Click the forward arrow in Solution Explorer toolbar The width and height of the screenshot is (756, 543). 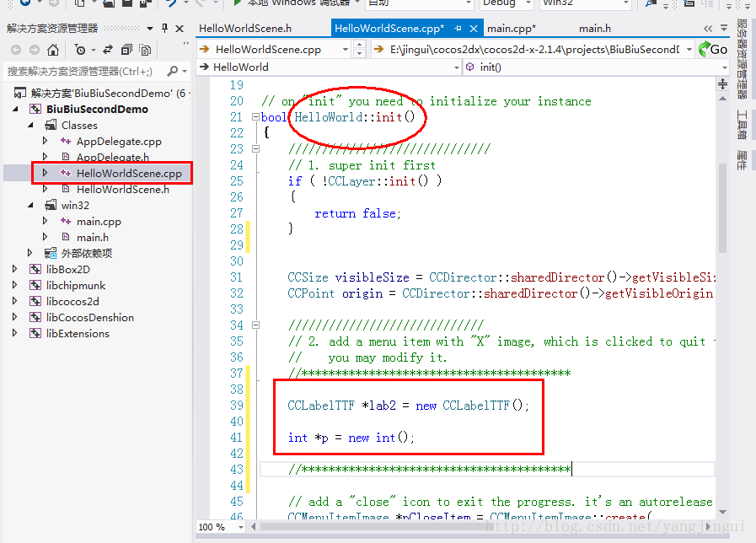click(x=35, y=50)
